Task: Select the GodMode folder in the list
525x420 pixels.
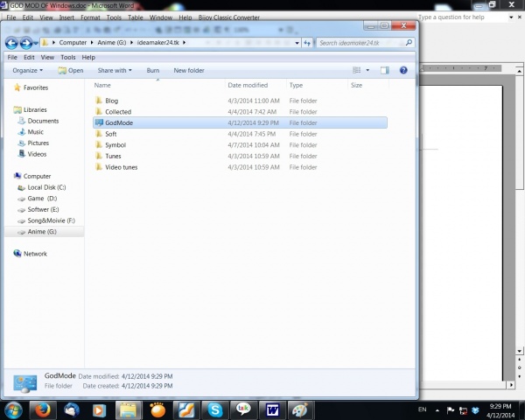Action: 118,123
